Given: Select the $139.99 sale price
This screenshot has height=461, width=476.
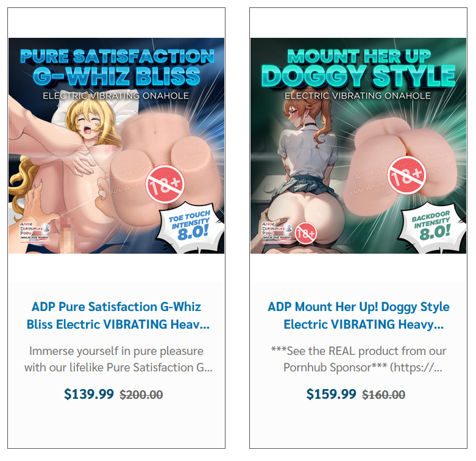Looking at the screenshot, I should click(88, 394).
